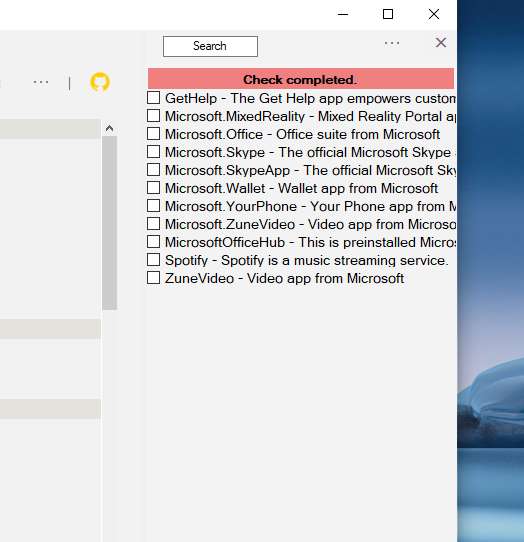The width and height of the screenshot is (524, 542).
Task: Click the Search button
Action: [x=210, y=46]
